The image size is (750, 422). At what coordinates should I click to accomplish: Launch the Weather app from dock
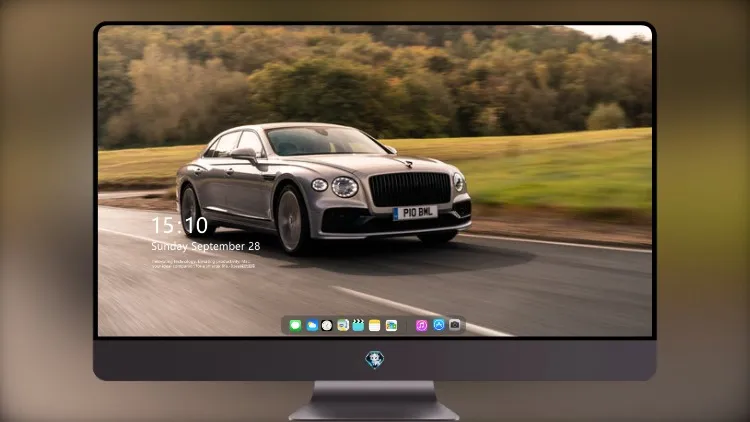[311, 326]
